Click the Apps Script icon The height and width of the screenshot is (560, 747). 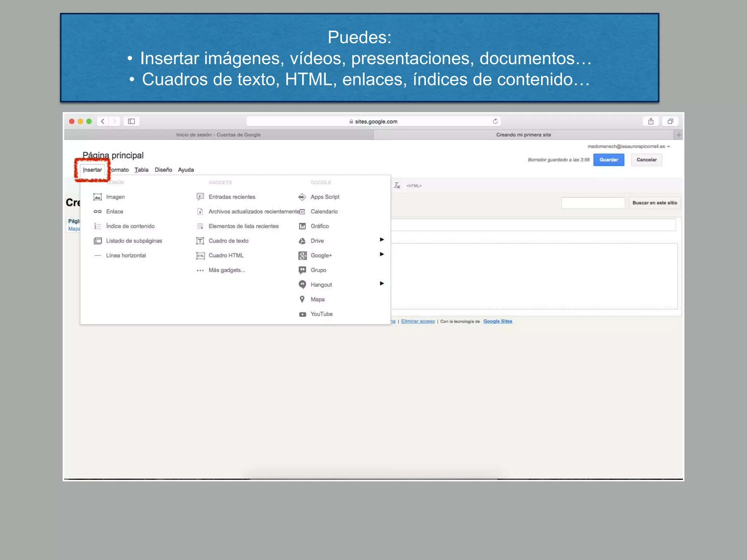coord(302,197)
